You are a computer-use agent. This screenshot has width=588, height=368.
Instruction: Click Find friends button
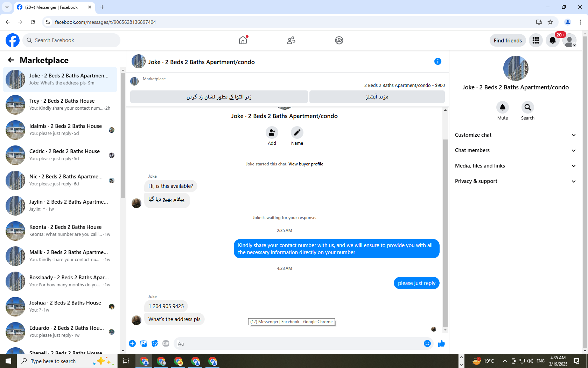click(x=508, y=40)
